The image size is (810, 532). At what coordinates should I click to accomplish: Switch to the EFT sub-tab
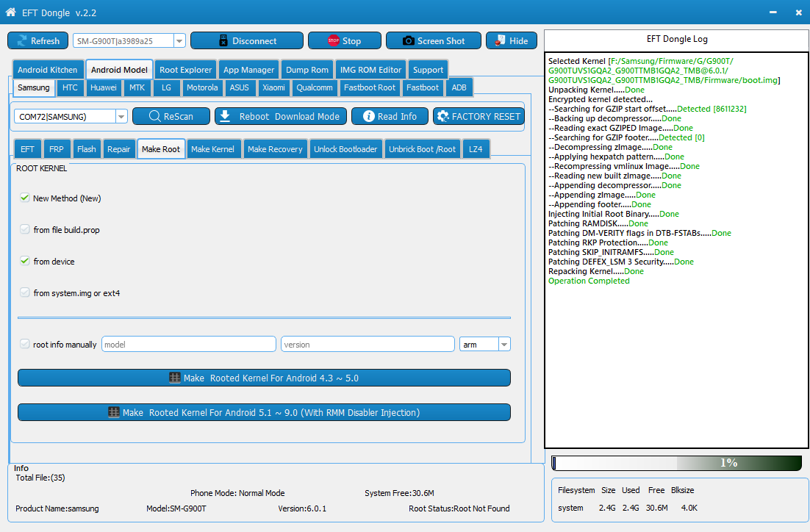tap(27, 149)
